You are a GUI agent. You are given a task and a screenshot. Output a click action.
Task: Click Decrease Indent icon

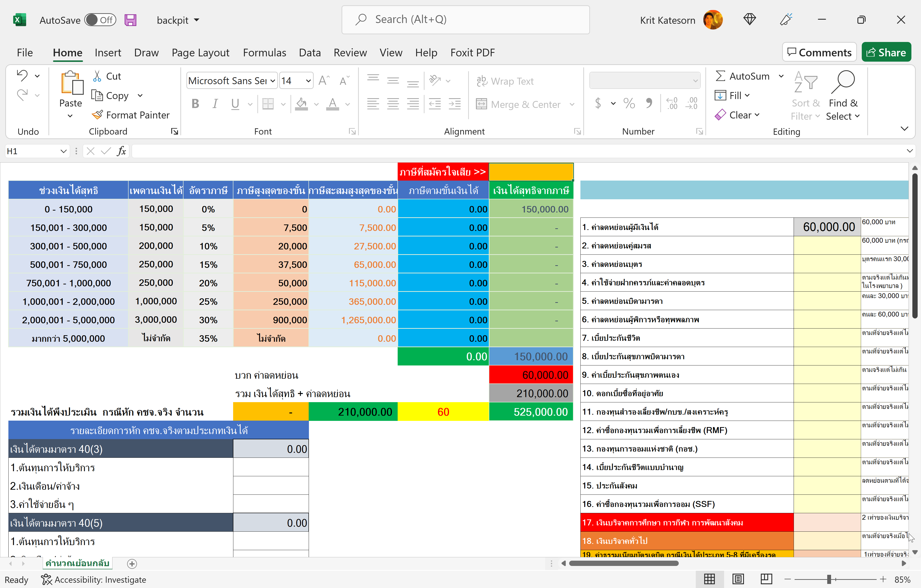[x=435, y=104]
